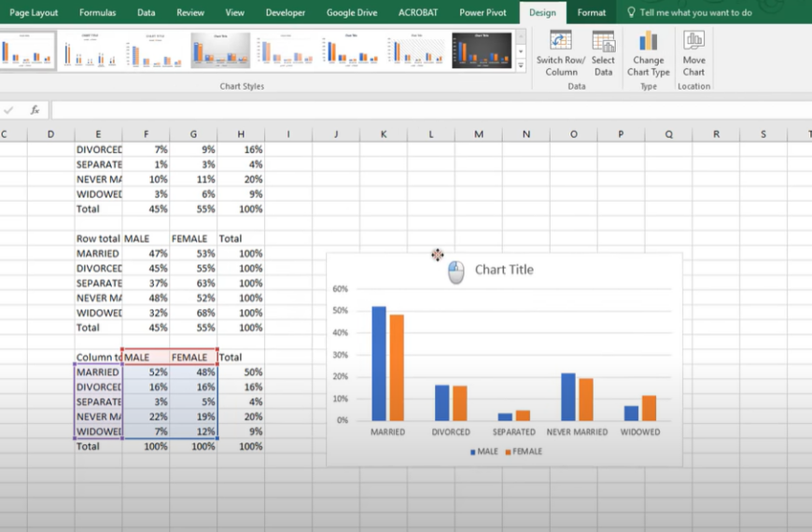Click the Tell me lightbulb icon
Image resolution: width=812 pixels, height=532 pixels.
pos(631,12)
